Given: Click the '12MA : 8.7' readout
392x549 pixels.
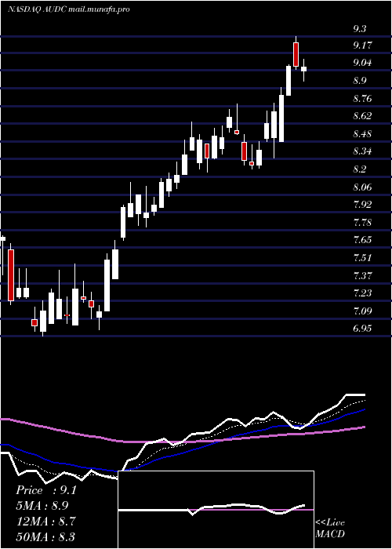Looking at the screenshot, I should click(45, 522).
